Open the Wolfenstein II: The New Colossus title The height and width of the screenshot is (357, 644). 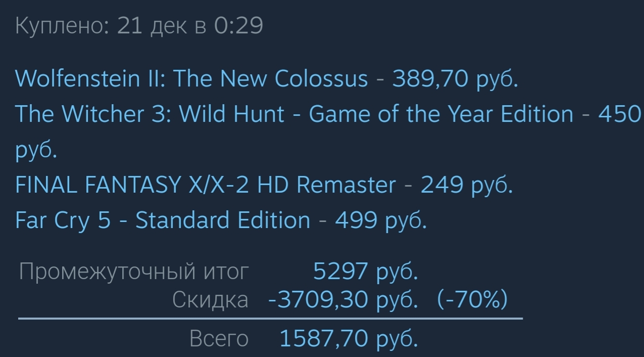pos(191,79)
